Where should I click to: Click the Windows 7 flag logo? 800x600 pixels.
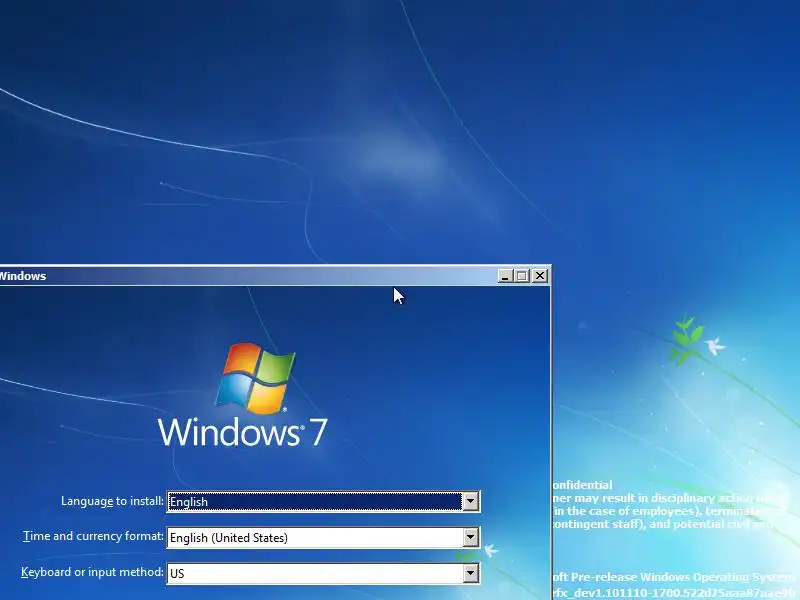click(x=255, y=378)
